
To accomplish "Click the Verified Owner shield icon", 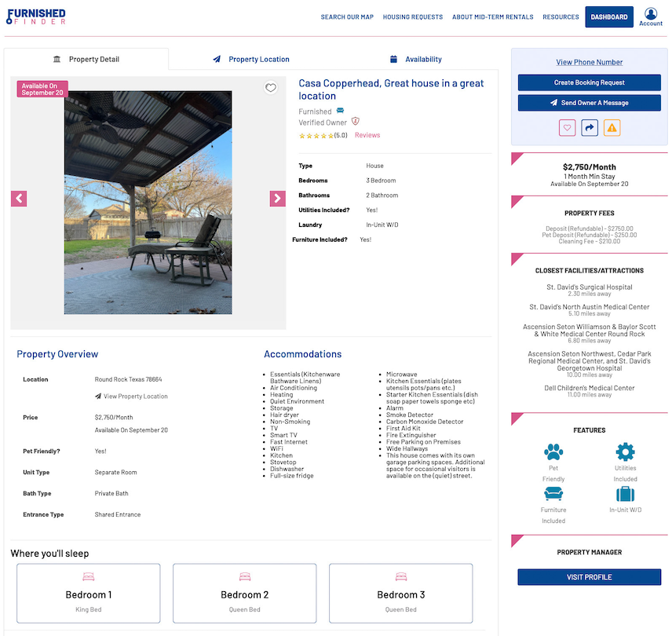I will point(356,122).
